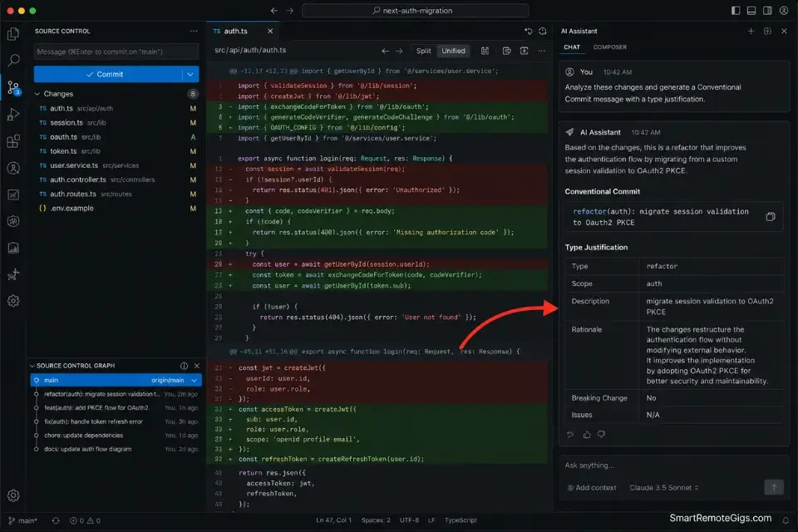Open TypeScript language mode selector

(x=461, y=520)
